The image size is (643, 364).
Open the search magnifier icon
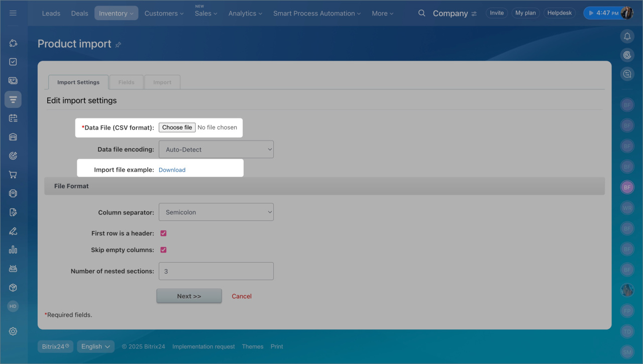tap(422, 13)
